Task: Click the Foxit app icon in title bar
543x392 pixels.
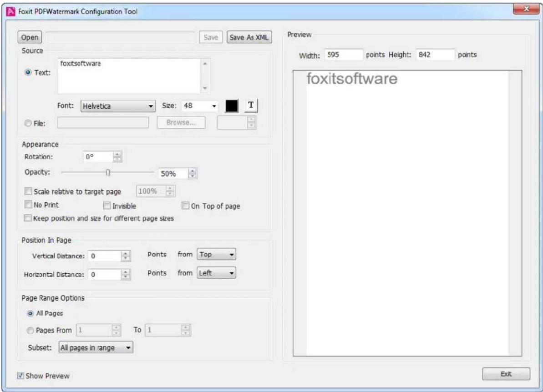Action: (x=11, y=11)
